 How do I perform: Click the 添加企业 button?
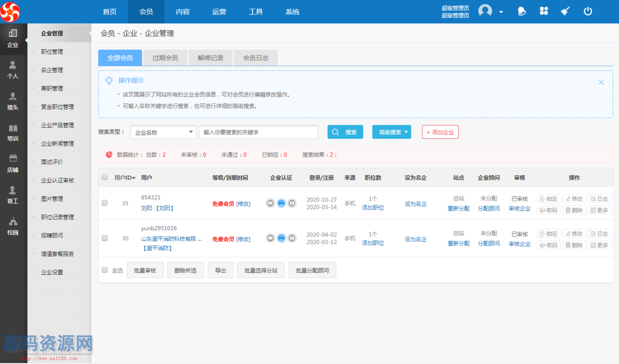440,132
